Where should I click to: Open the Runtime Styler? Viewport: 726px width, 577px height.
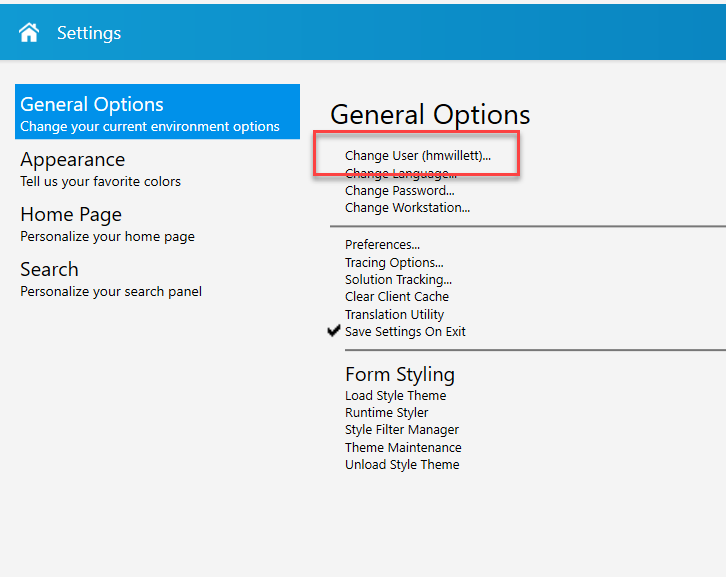(386, 412)
